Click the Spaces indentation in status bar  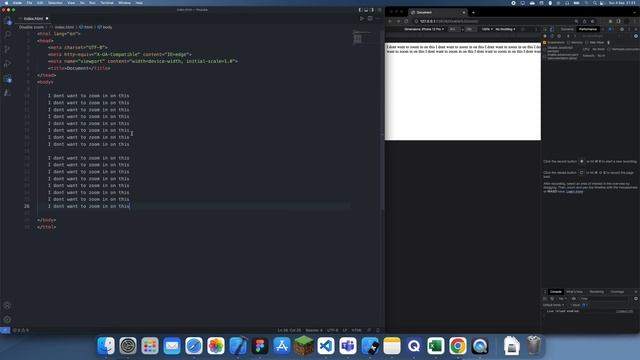coord(314,330)
